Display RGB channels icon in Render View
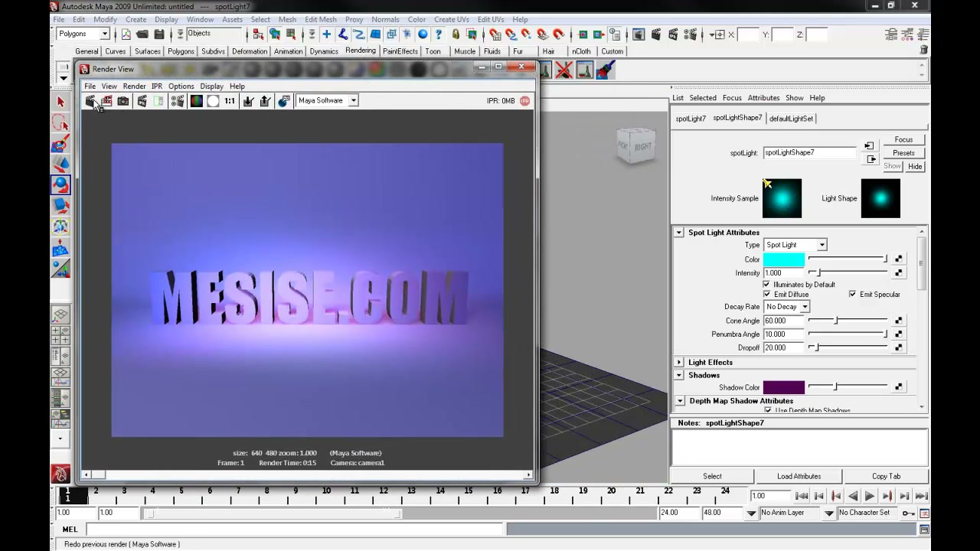 click(x=196, y=101)
